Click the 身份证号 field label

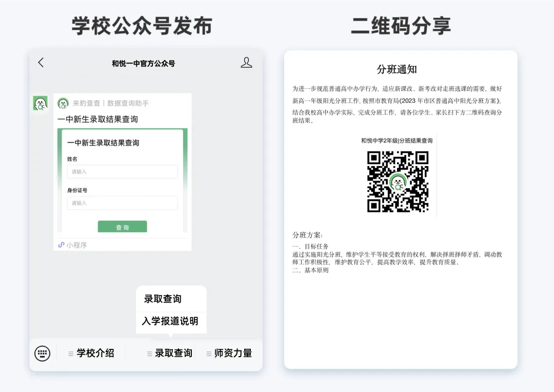click(x=77, y=190)
